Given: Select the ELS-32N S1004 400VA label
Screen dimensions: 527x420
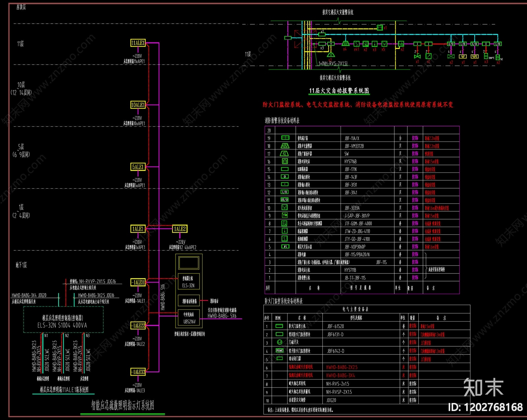Looking at the screenshot, I should (62, 325).
